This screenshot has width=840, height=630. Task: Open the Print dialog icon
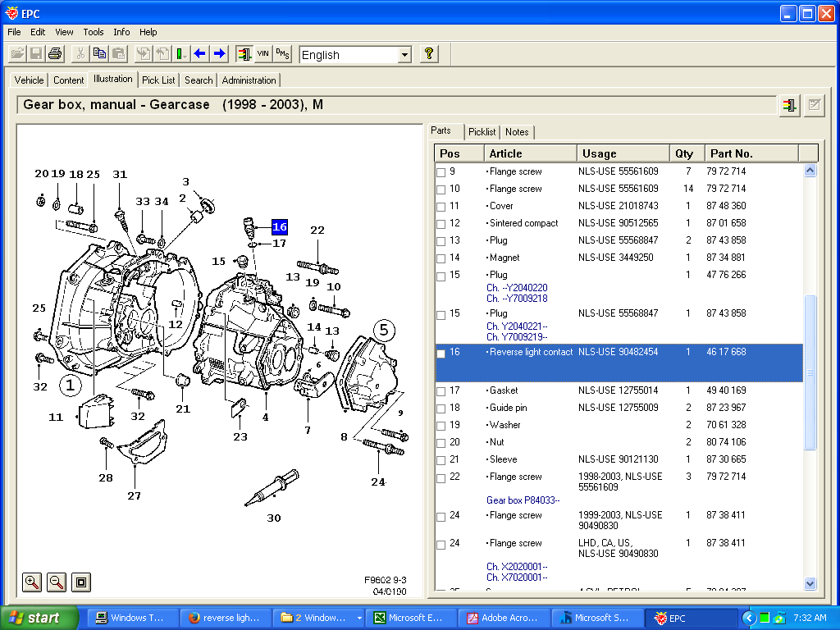[x=54, y=52]
